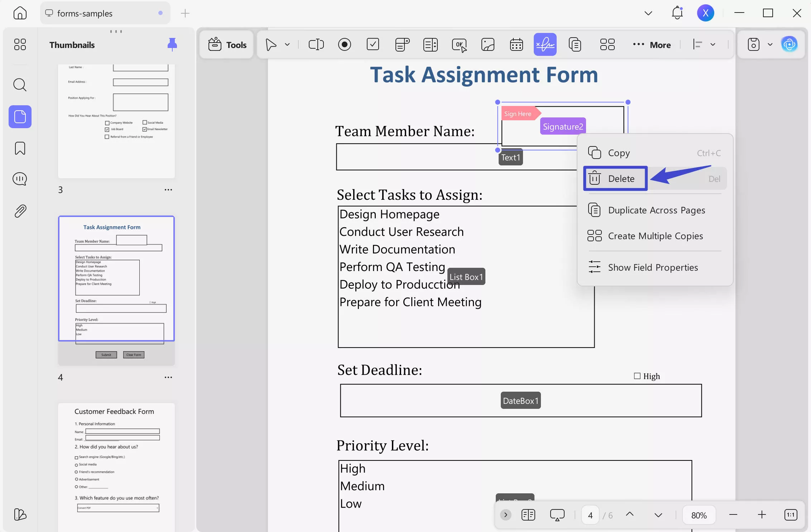The height and width of the screenshot is (532, 811).
Task: Open the Customer Feedback Form page thumbnail
Action: (116, 465)
